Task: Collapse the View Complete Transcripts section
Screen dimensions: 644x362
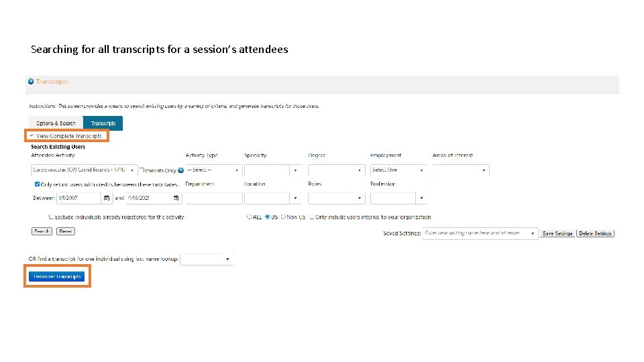Action: 31,136
